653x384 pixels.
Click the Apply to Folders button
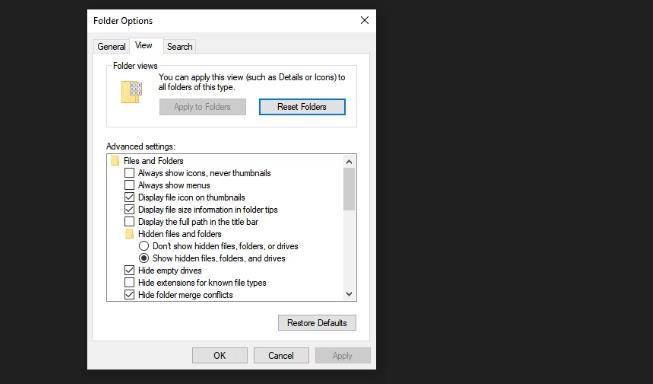pyautogui.click(x=202, y=107)
